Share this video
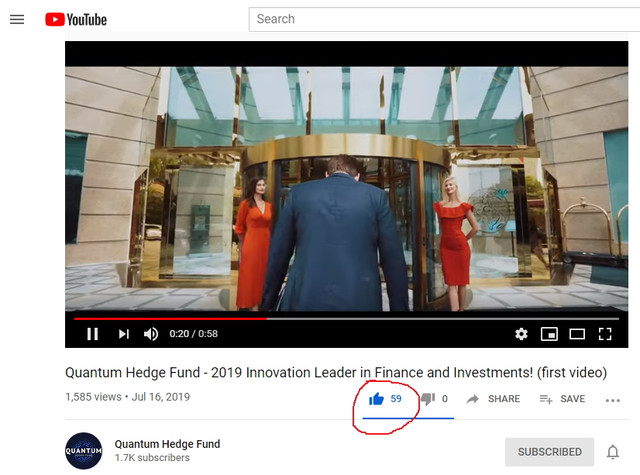 click(x=493, y=399)
